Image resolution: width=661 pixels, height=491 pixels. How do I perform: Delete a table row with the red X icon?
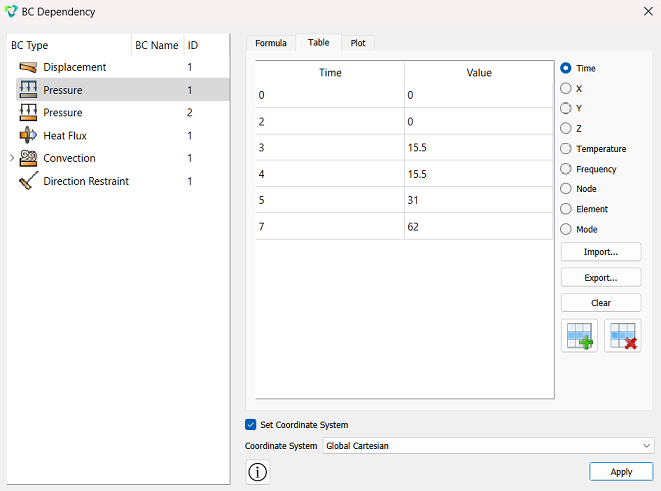click(x=623, y=335)
